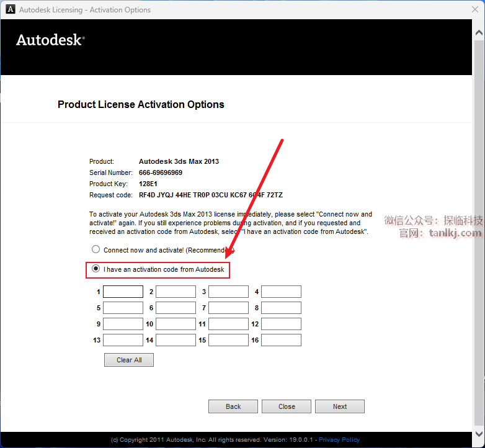
Task: Click activation code field 3
Action: pyautogui.click(x=228, y=292)
